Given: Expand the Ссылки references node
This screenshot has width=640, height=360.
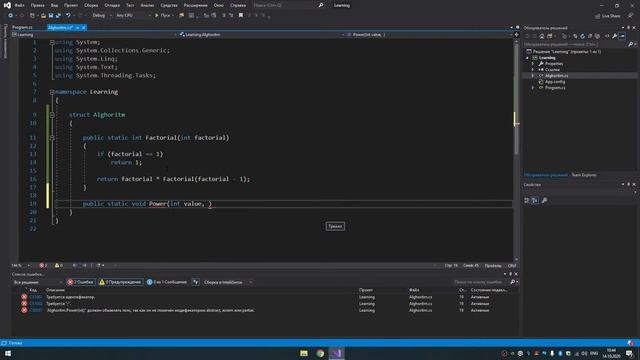Looking at the screenshot, I should pos(533,70).
